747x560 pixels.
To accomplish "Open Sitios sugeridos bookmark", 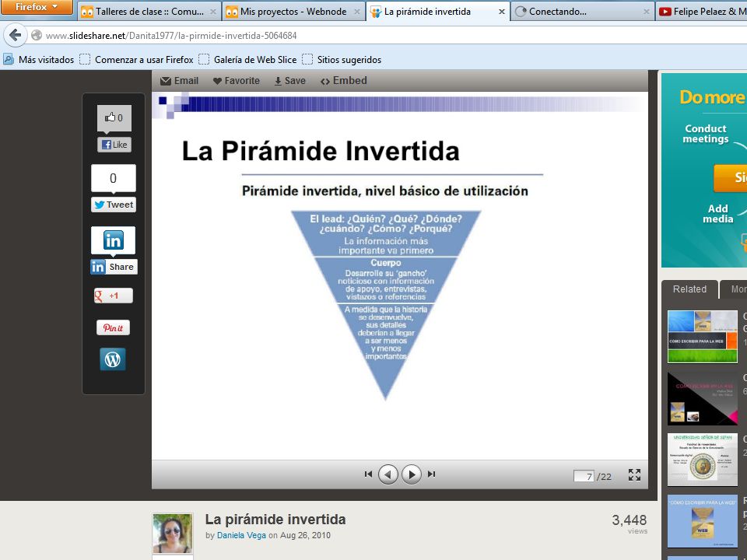I will pos(342,60).
